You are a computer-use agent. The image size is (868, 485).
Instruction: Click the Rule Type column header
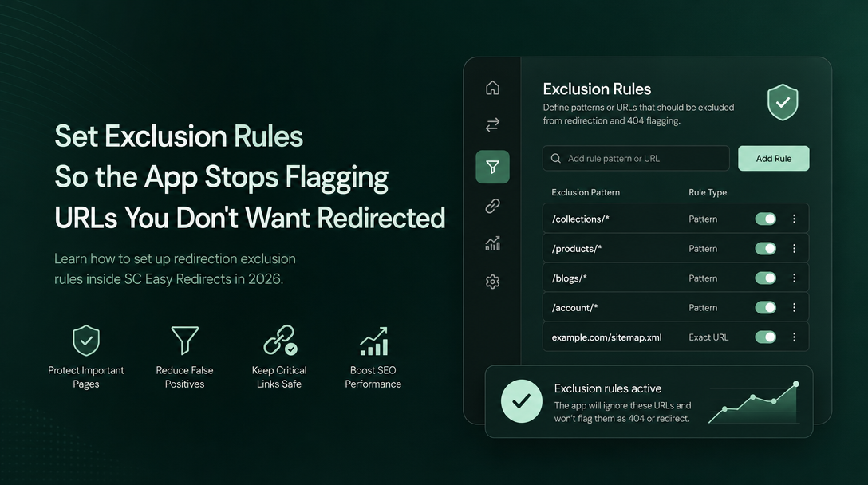click(x=708, y=192)
